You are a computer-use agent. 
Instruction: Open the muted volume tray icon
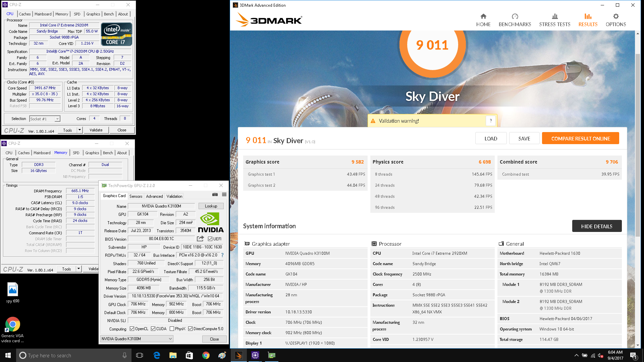(601, 355)
